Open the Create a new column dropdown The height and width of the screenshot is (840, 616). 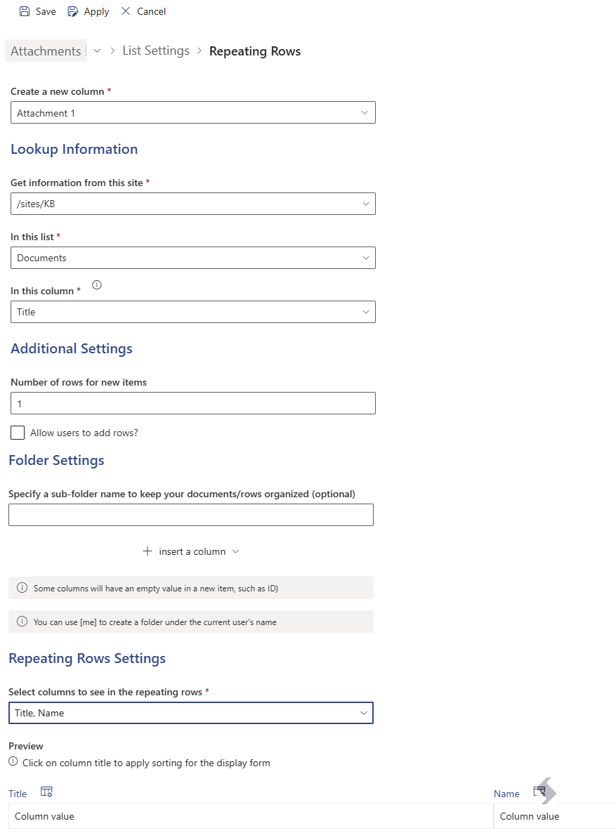point(193,112)
